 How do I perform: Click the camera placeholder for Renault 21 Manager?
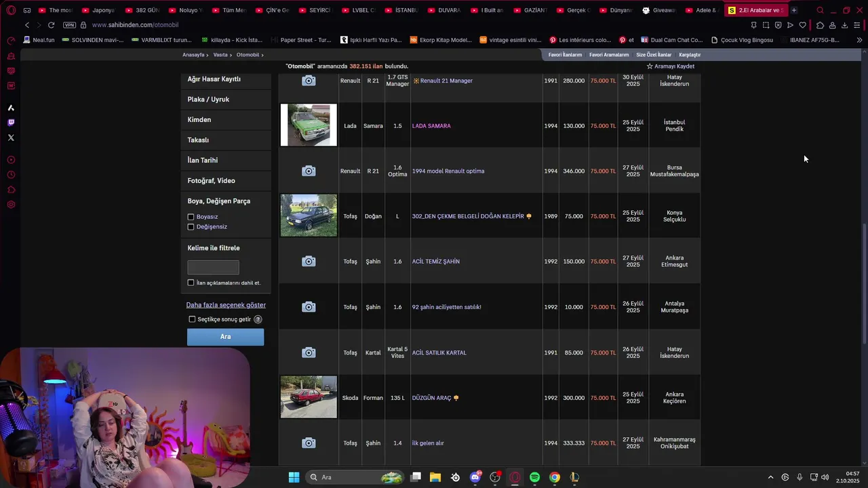(309, 81)
